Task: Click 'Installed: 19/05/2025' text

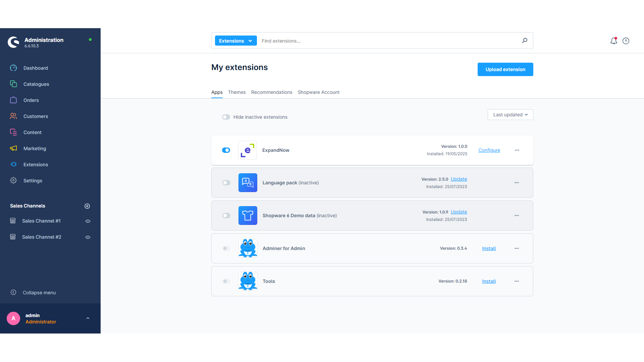Action: (x=447, y=154)
